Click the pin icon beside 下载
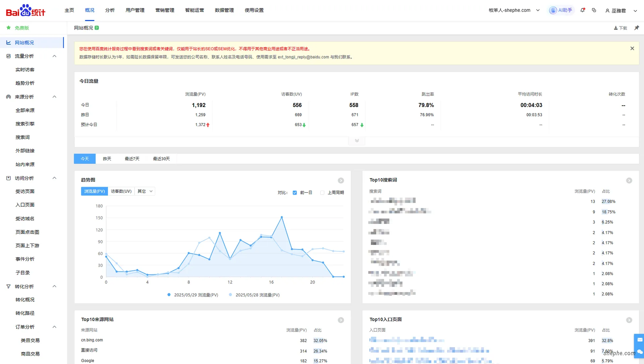The width and height of the screenshot is (644, 364). [636, 28]
